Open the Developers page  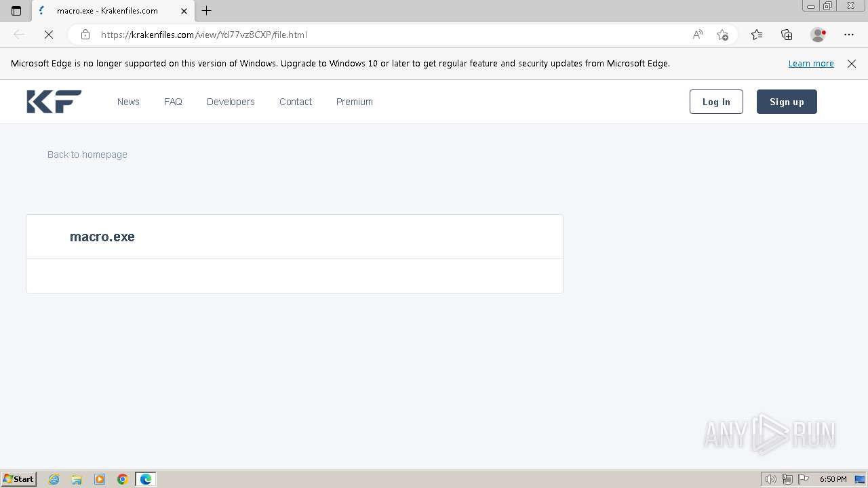point(231,102)
